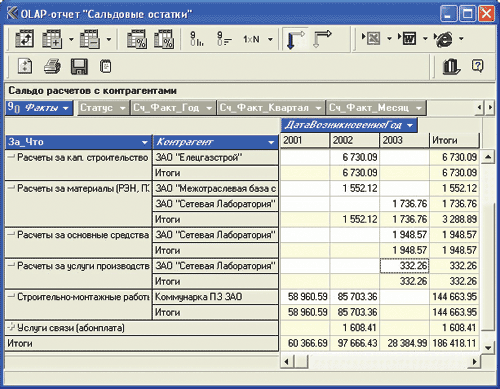Screen dimensions: 500x389
Task: Maximize the OLAP report window
Action: [467, 14]
